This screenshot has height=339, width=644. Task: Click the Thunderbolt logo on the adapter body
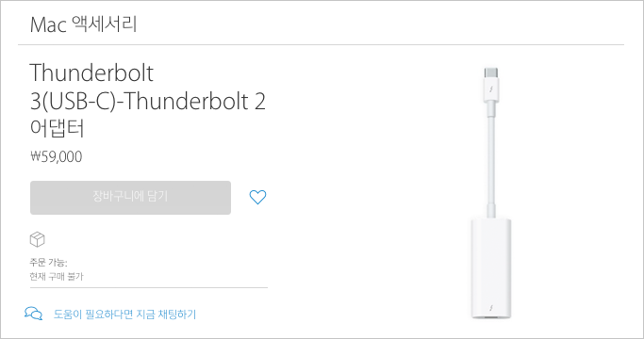491,308
